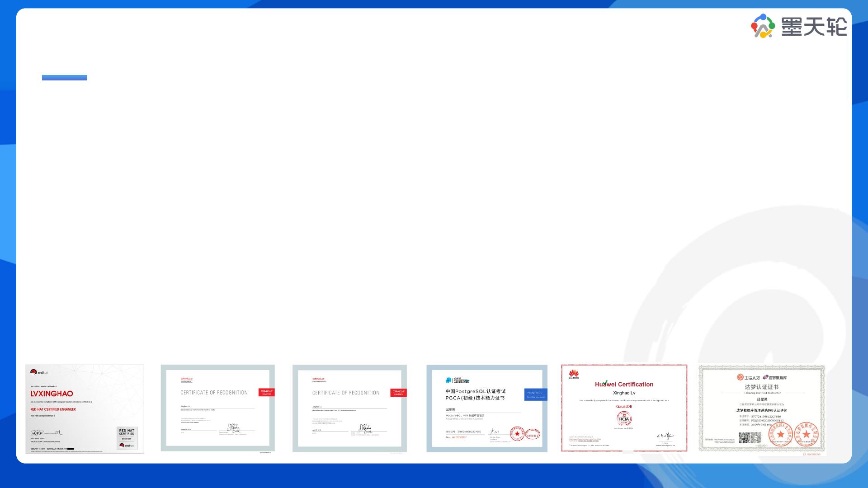The height and width of the screenshot is (488, 868).
Task: Click red Oracle University tag on first Oracle certificate
Action: tap(266, 392)
